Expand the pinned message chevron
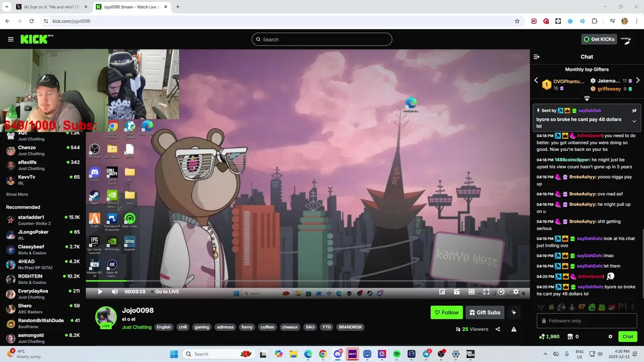Screen dimensions: 644x362 tap(634, 121)
